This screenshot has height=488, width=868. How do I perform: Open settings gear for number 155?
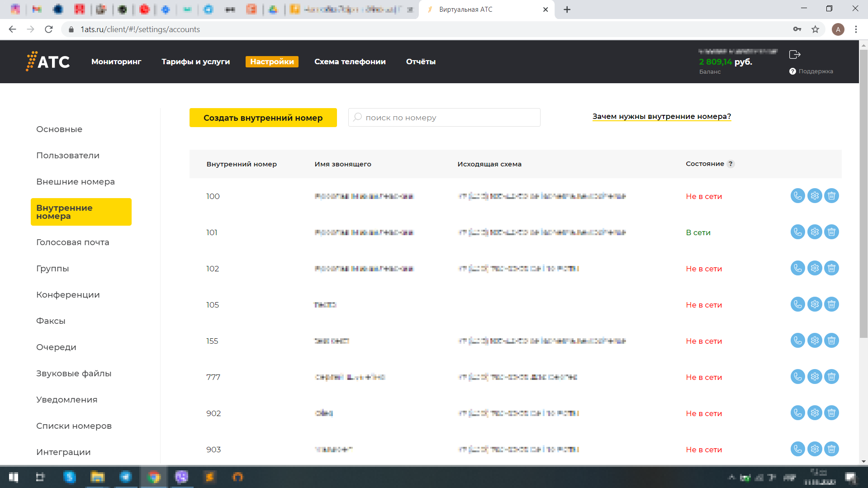pyautogui.click(x=815, y=341)
